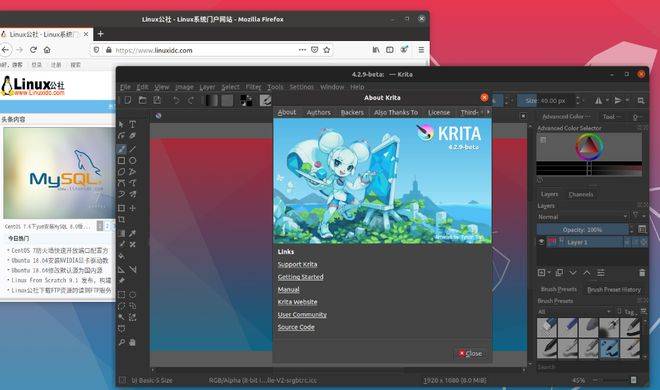Image resolution: width=660 pixels, height=390 pixels.
Task: Toggle visibility eye of Layer 1
Action: [541, 242]
